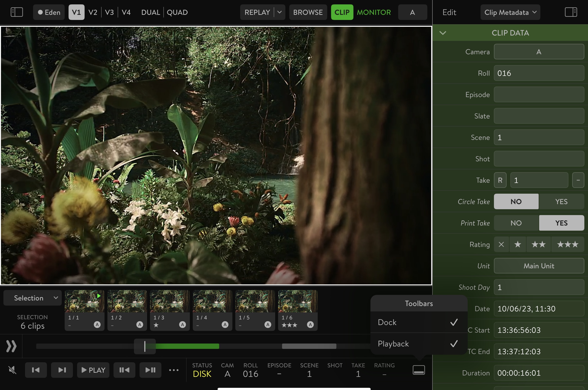Open the three-dot more options menu
Screen dimensions: 588x390
pos(174,370)
